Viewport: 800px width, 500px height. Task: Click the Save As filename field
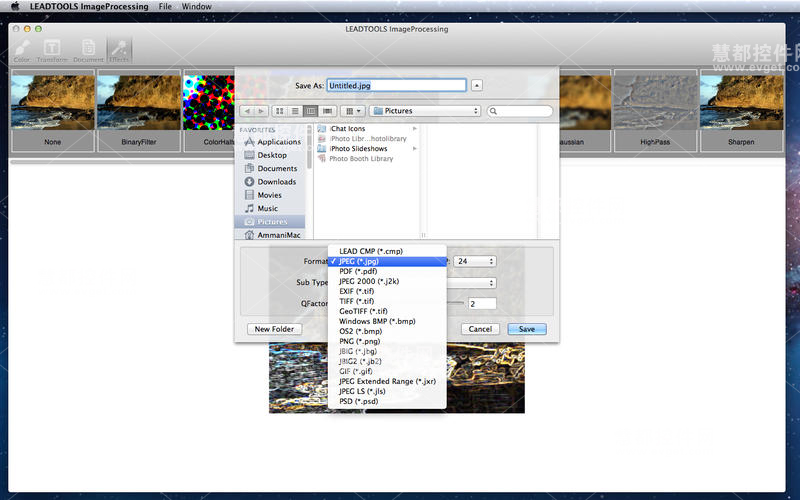click(396, 85)
